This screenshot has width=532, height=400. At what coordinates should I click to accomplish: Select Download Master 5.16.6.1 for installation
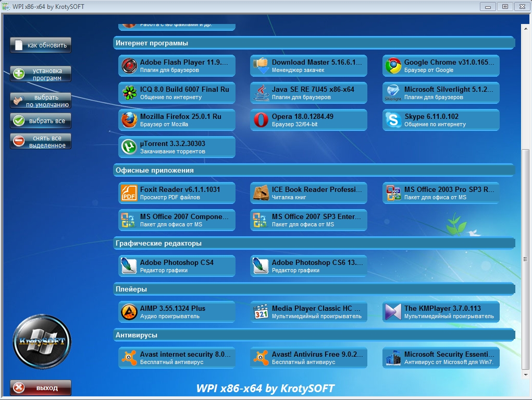pos(309,66)
